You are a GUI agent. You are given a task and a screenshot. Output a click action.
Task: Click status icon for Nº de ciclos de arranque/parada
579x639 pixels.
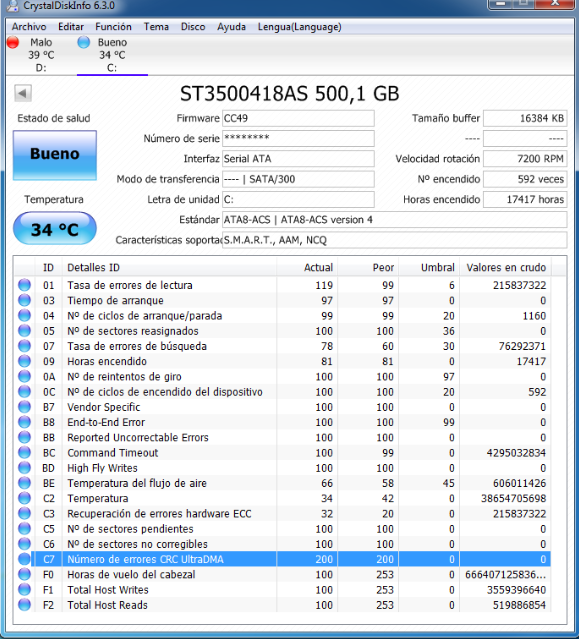tap(24, 315)
